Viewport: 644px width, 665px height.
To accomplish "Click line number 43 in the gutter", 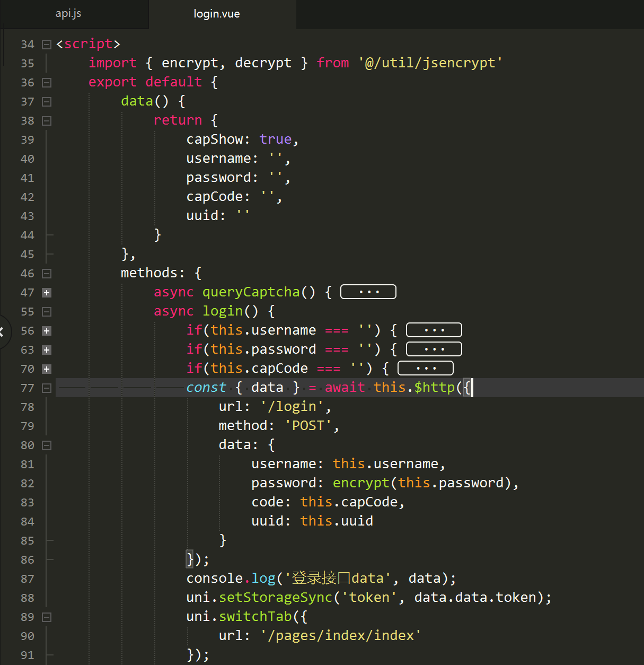I will 28,216.
